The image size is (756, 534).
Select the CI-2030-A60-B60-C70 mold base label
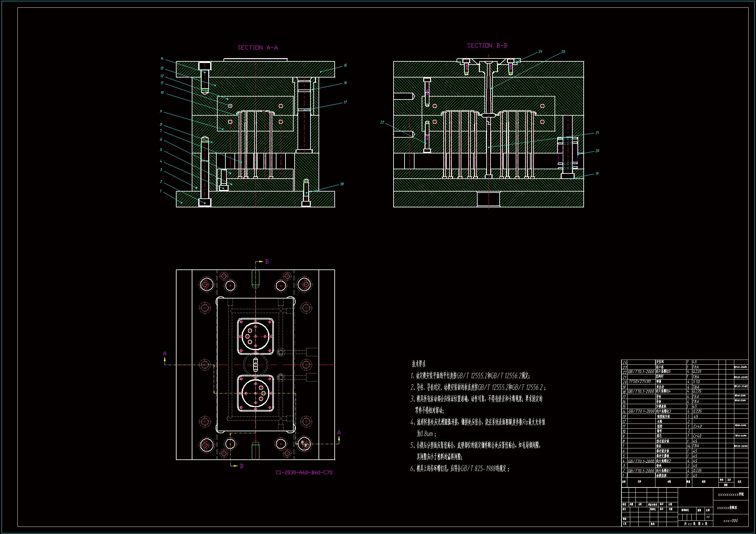pyautogui.click(x=304, y=473)
